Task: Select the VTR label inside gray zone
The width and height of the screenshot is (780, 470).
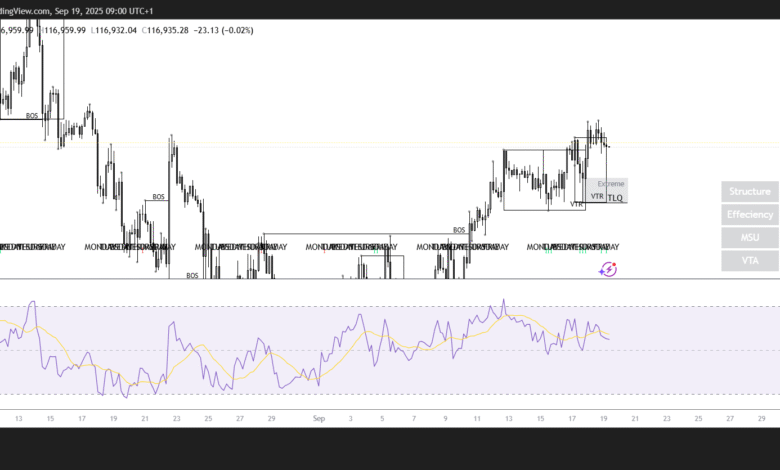Action: click(597, 197)
